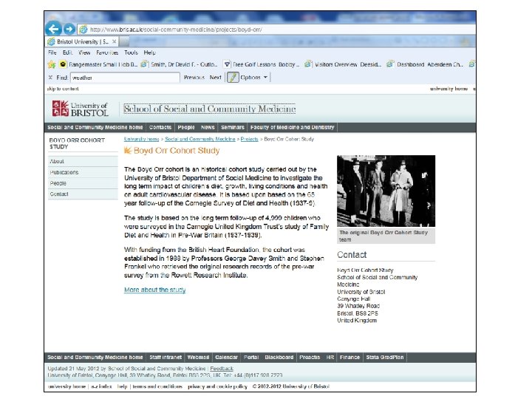Click HR in the footer bar
532x399 pixels.
point(330,358)
